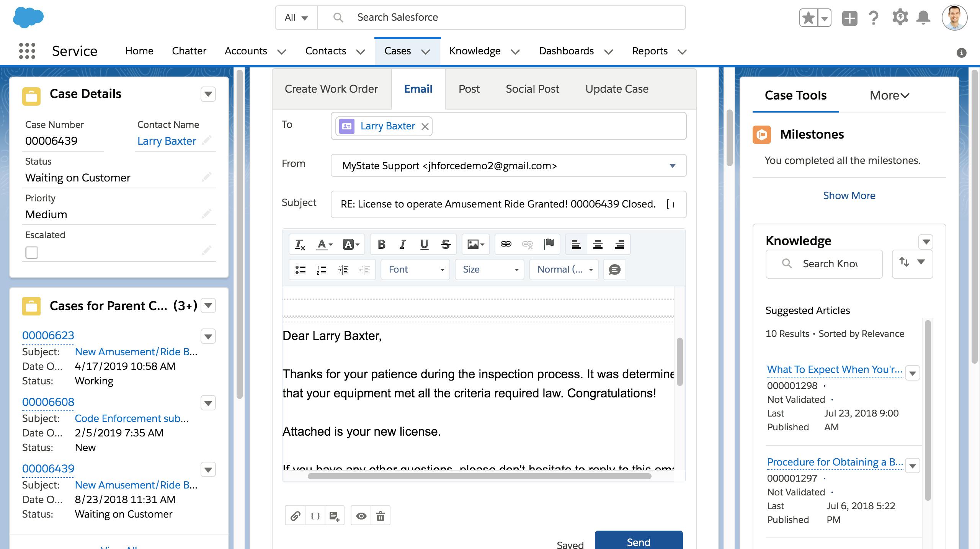
Task: Expand the More tab menu
Action: coord(889,95)
